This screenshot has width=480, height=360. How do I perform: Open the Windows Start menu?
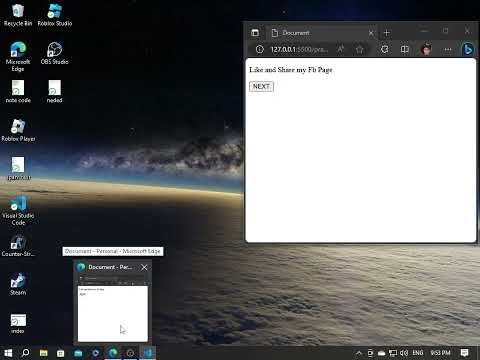pos(8,353)
